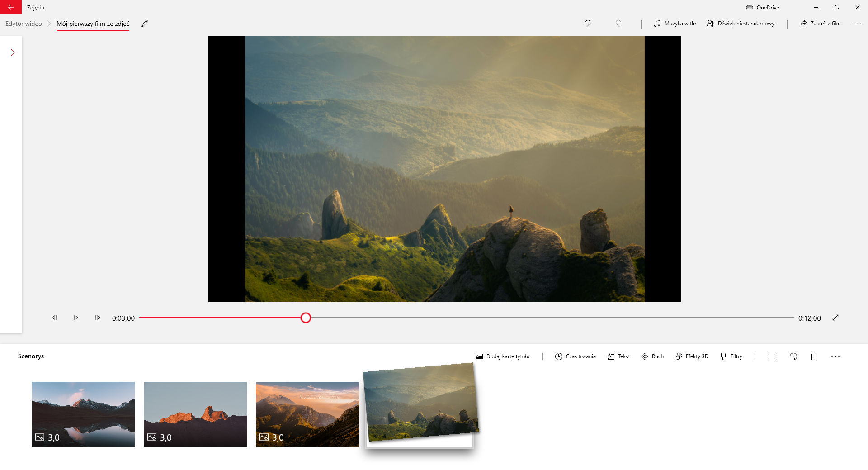This screenshot has height=470, width=868.
Task: Click the back arrow in title bar
Action: pos(11,7)
